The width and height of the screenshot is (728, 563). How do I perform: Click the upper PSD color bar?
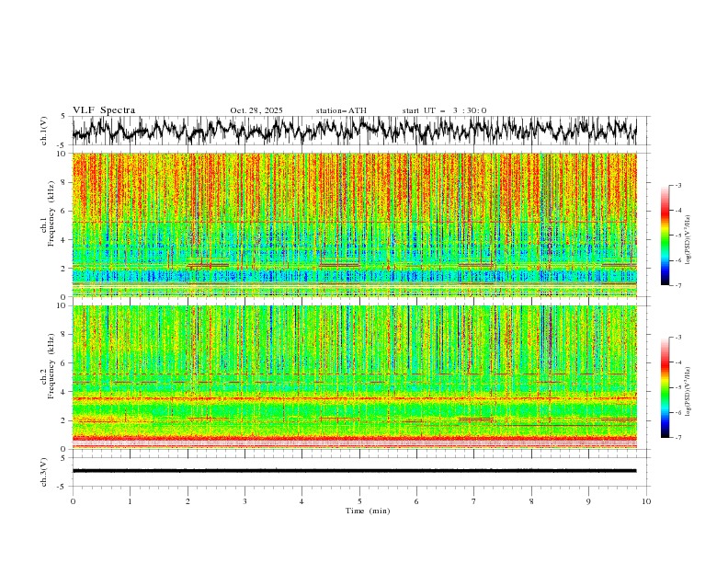pos(665,236)
